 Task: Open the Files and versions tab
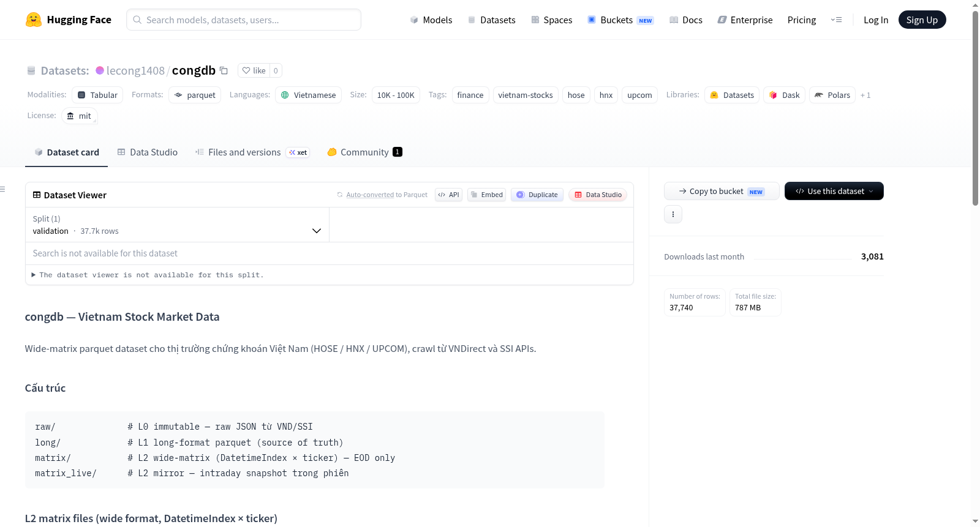[x=252, y=152]
